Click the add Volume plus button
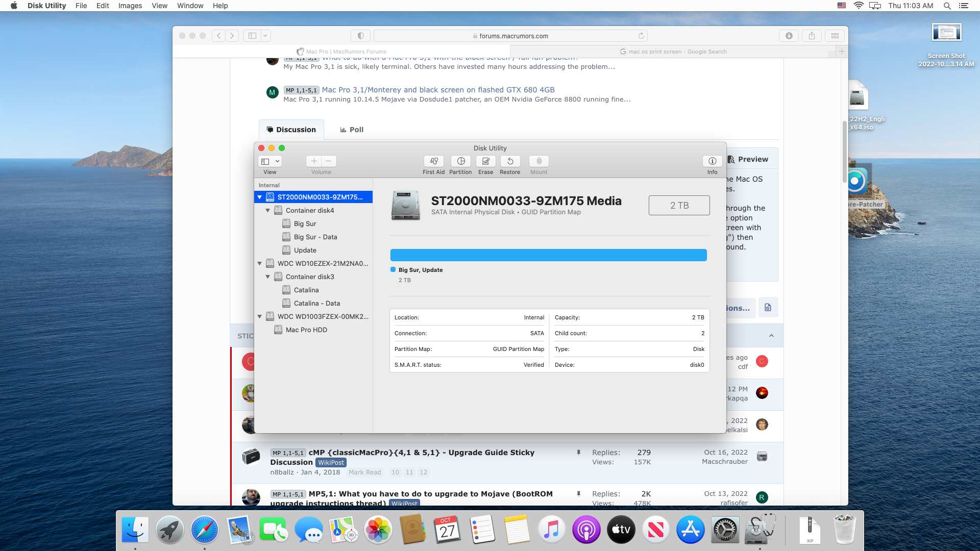980x551 pixels. tap(314, 161)
